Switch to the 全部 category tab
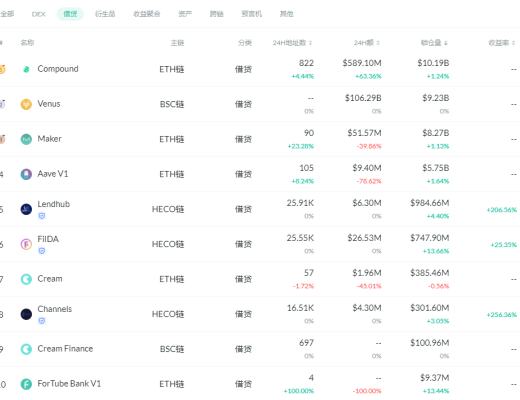 (7, 14)
